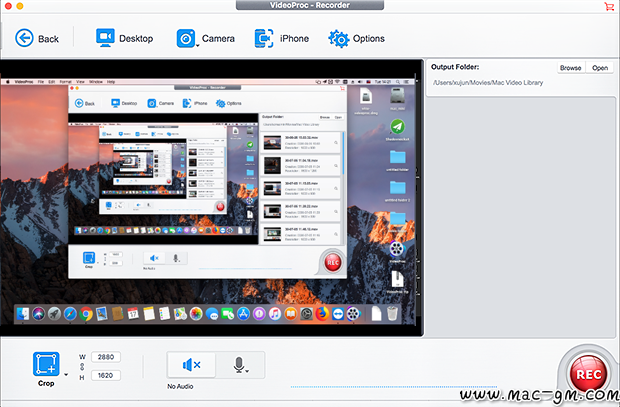Select Desktop recording mode
620x407 pixels.
tap(125, 38)
